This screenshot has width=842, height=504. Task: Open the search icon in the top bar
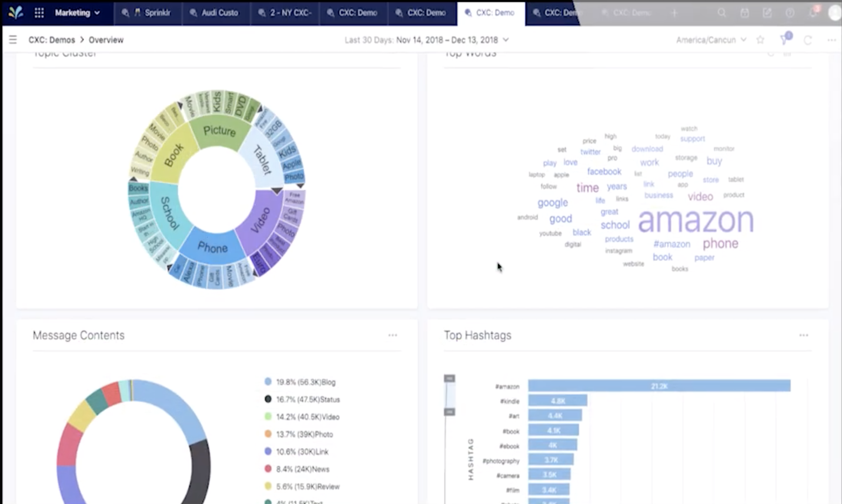[x=721, y=12]
